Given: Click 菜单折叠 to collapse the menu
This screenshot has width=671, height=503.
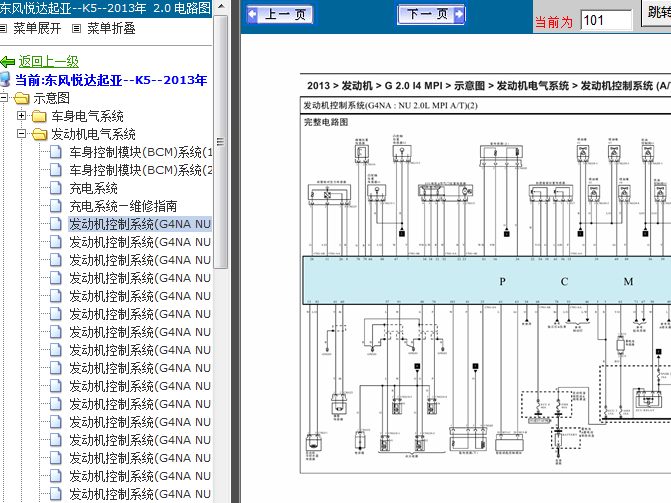Looking at the screenshot, I should (x=111, y=29).
